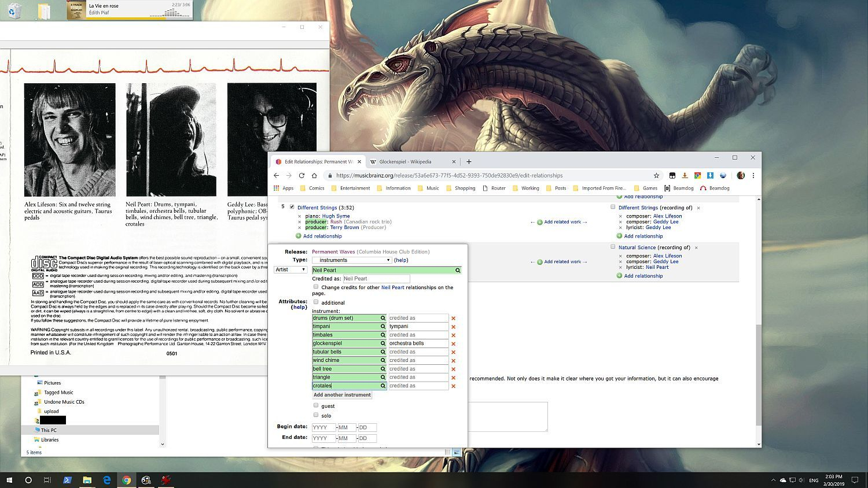Open Recycle Bin on desktop
This screenshot has width=868, height=488.
[x=15, y=10]
